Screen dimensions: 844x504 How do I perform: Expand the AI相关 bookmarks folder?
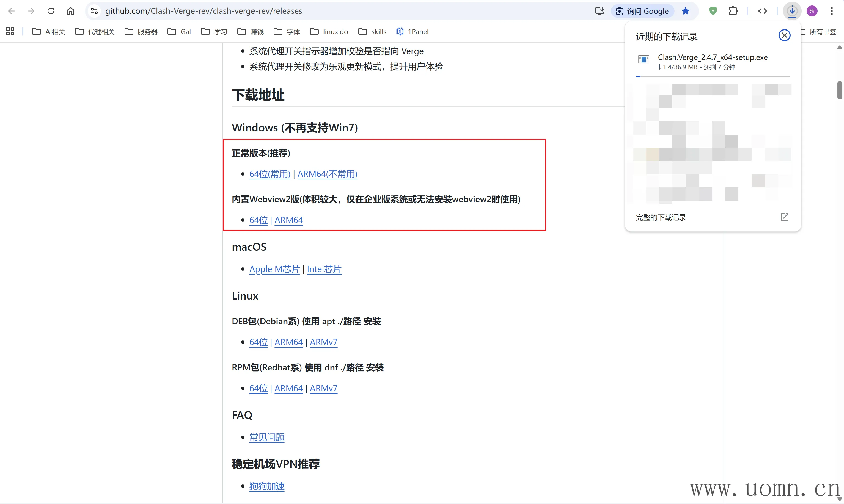(x=49, y=32)
